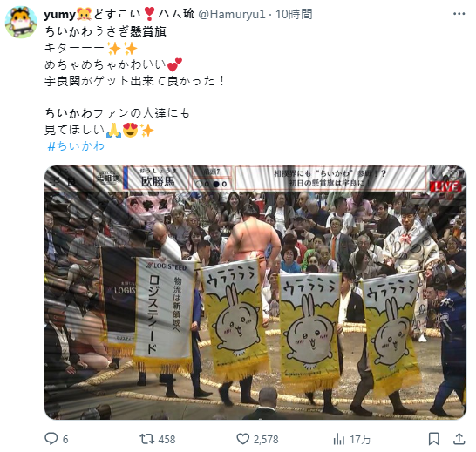This screenshot has width=476, height=452.
Task: Like the tweet with the heart icon
Action: pos(242,439)
